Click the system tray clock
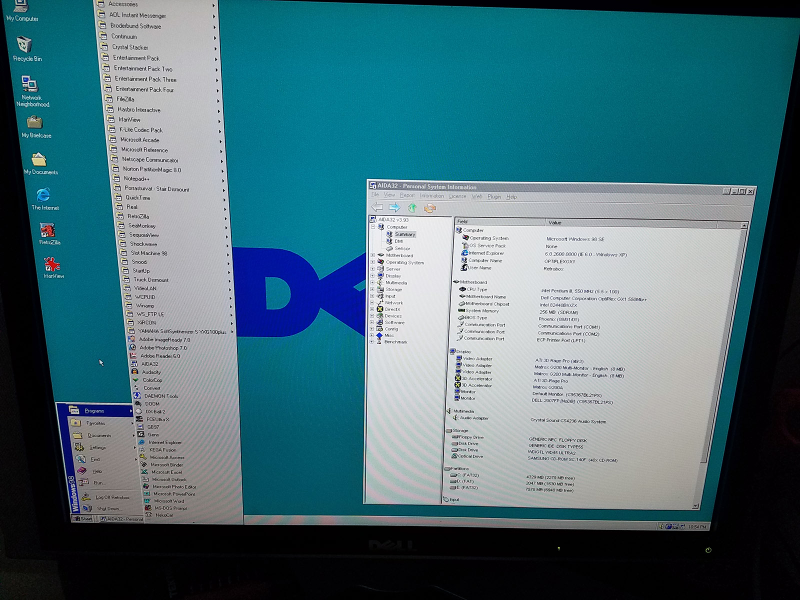 (697, 527)
